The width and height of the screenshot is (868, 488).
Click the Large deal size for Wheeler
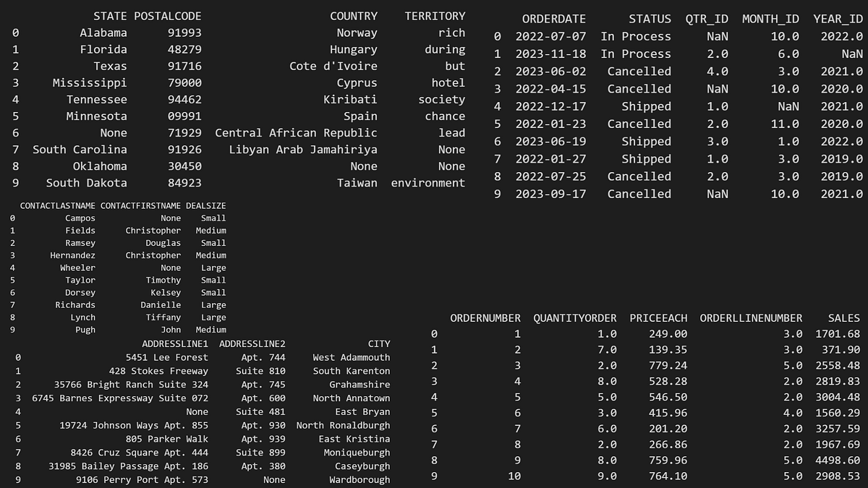point(213,267)
